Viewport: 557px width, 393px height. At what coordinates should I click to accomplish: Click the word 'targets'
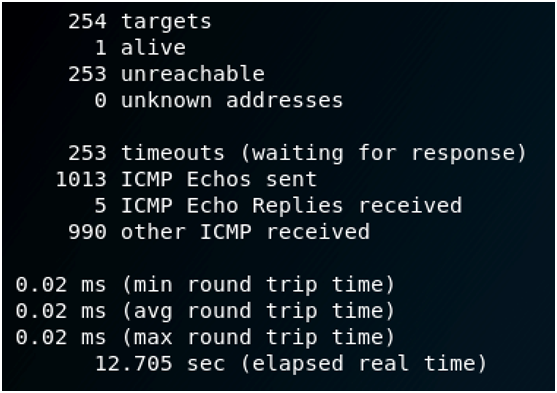(166, 22)
